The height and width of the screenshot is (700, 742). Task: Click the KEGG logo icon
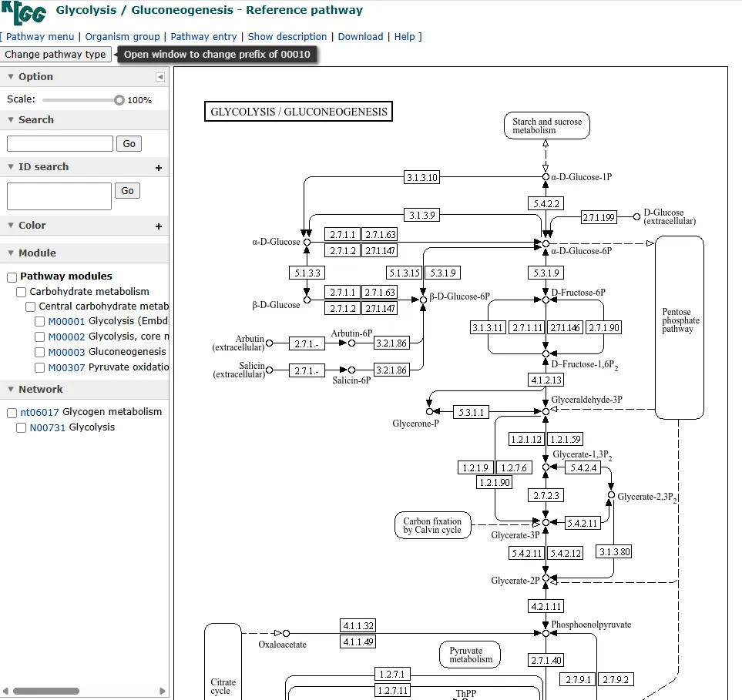click(26, 13)
